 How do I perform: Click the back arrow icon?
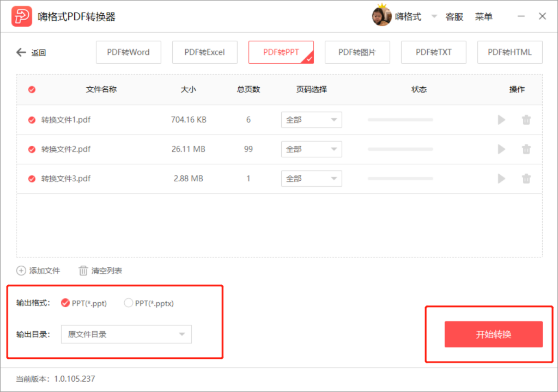(x=21, y=53)
